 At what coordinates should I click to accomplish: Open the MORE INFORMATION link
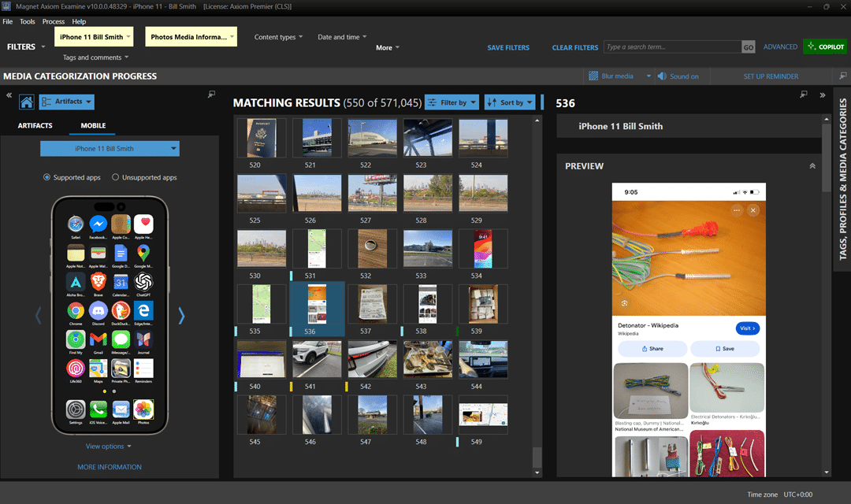click(110, 467)
